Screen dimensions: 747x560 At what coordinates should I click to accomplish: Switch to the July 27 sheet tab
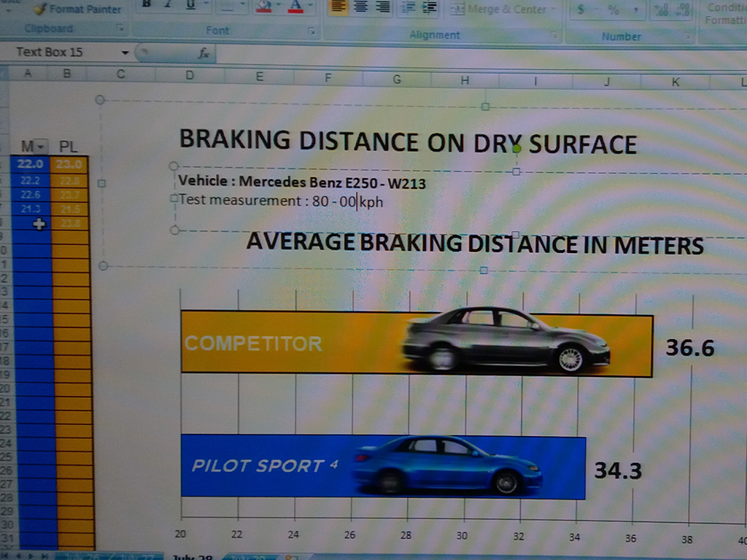tap(136, 557)
